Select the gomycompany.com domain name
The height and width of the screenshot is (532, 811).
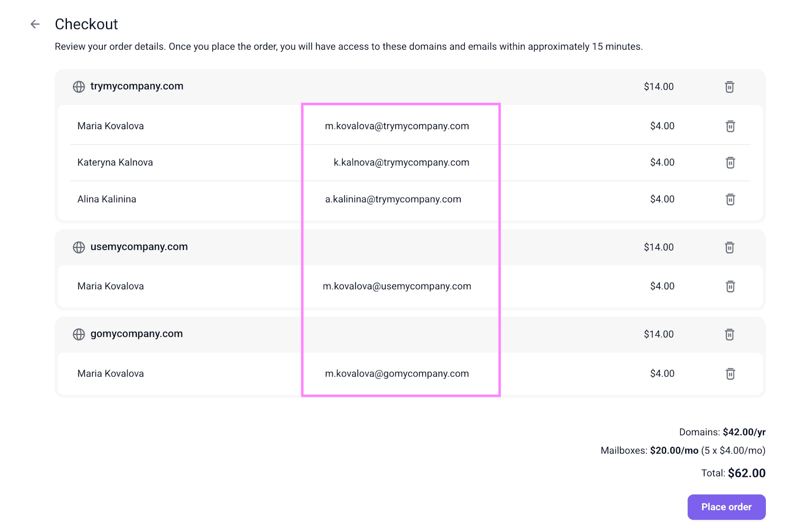[136, 334]
